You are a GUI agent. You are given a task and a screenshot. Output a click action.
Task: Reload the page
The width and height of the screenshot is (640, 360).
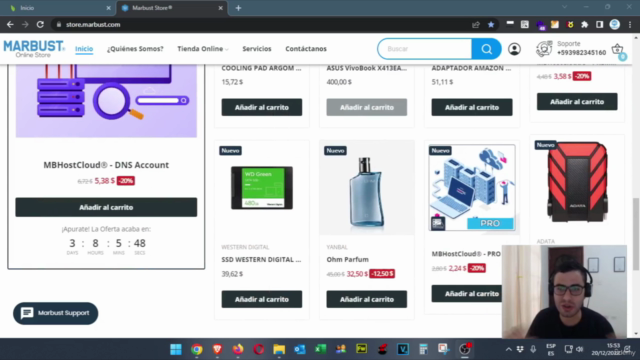(40, 24)
